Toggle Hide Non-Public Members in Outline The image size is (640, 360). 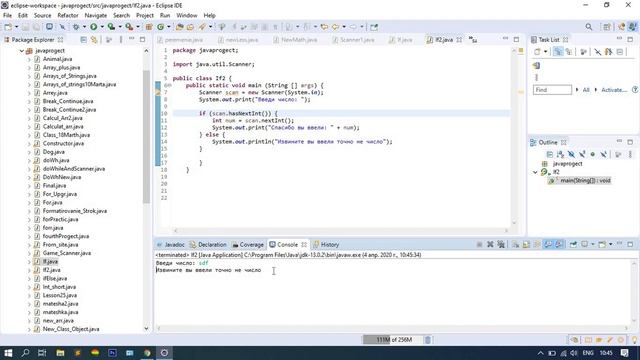tap(593, 154)
